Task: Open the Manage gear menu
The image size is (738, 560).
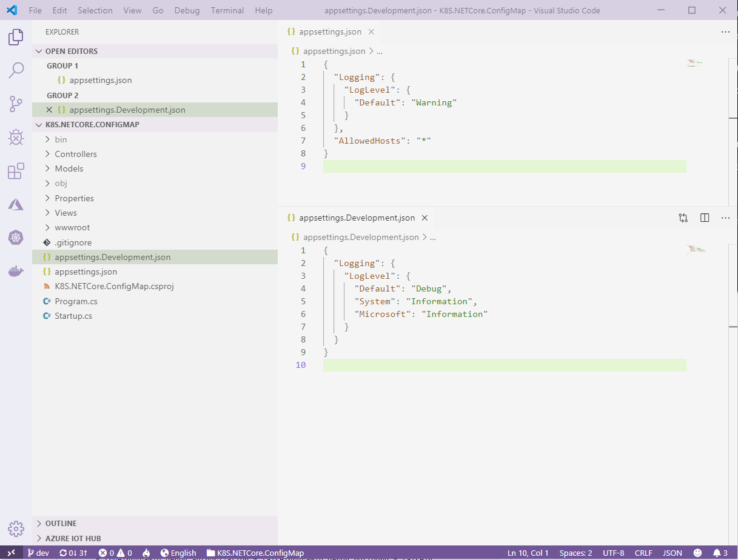Action: pos(16,528)
